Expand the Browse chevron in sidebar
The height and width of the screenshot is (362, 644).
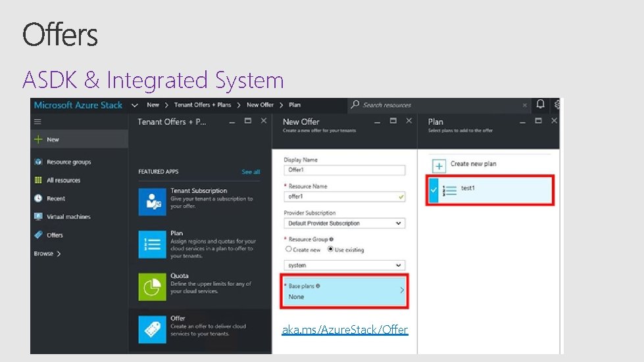pos(59,254)
